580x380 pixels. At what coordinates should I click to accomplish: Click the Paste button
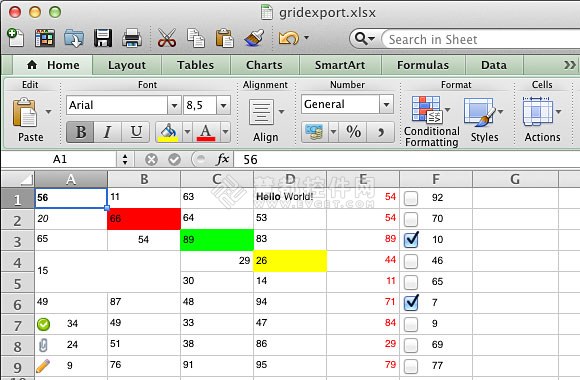click(x=25, y=119)
